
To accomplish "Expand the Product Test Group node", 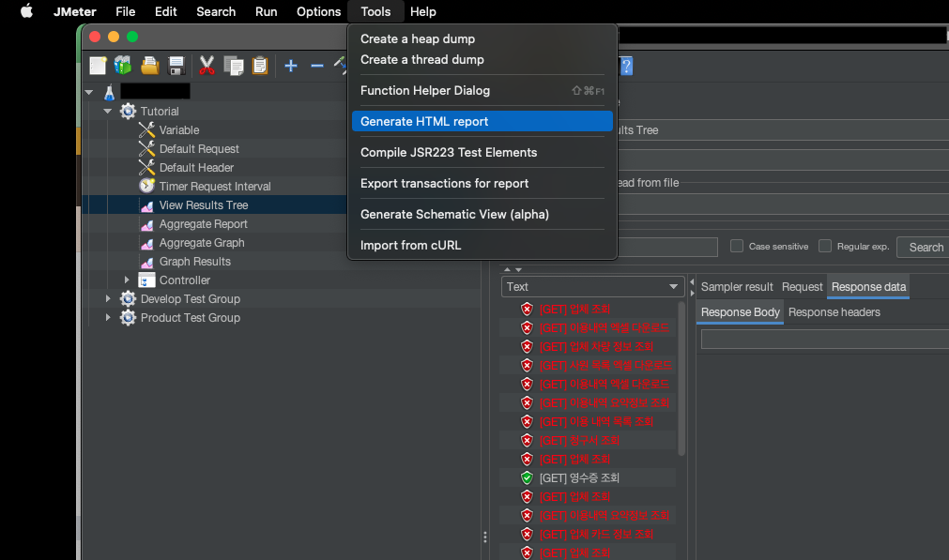I will click(x=108, y=317).
